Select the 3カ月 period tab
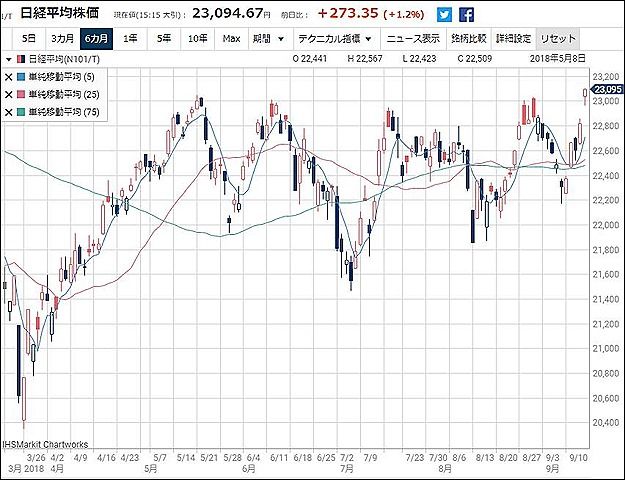Image resolution: width=625 pixels, height=480 pixels. (x=63, y=39)
